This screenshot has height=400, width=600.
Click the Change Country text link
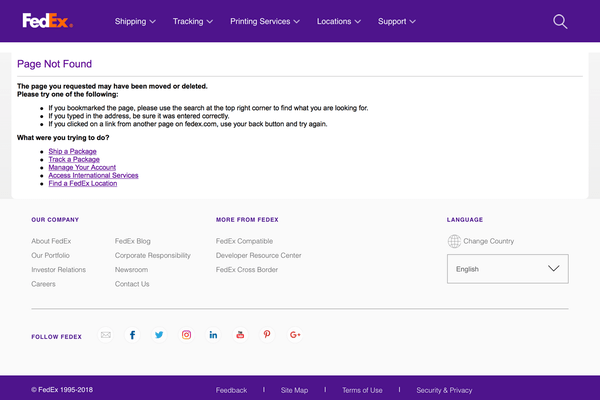[489, 241]
